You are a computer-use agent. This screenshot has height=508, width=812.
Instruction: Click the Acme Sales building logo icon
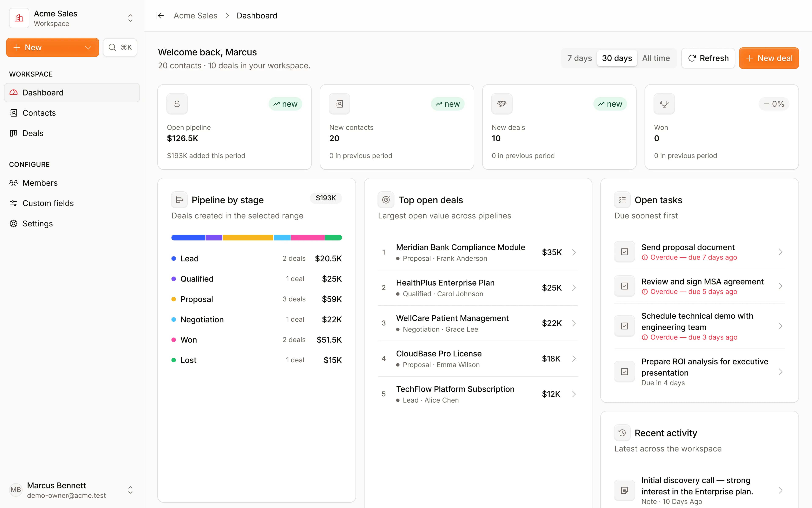tap(19, 18)
